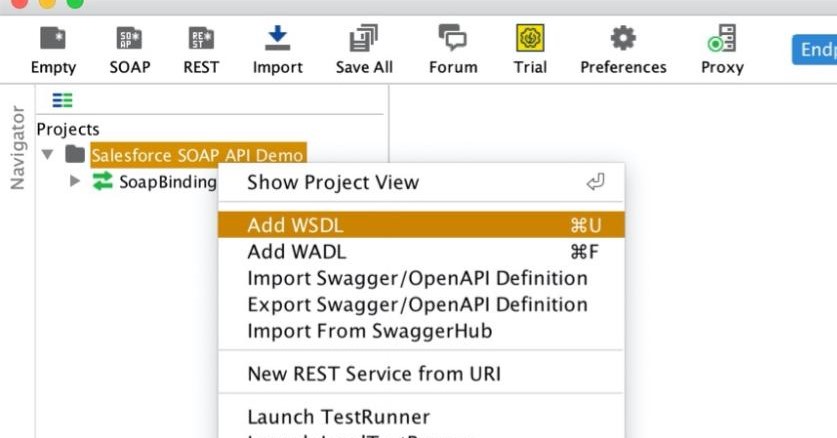Select Add WSDL from context menu

pos(295,225)
